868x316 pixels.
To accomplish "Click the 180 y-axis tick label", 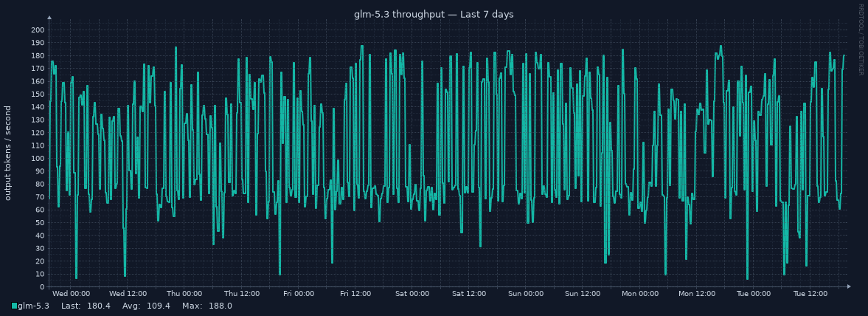I will click(38, 56).
